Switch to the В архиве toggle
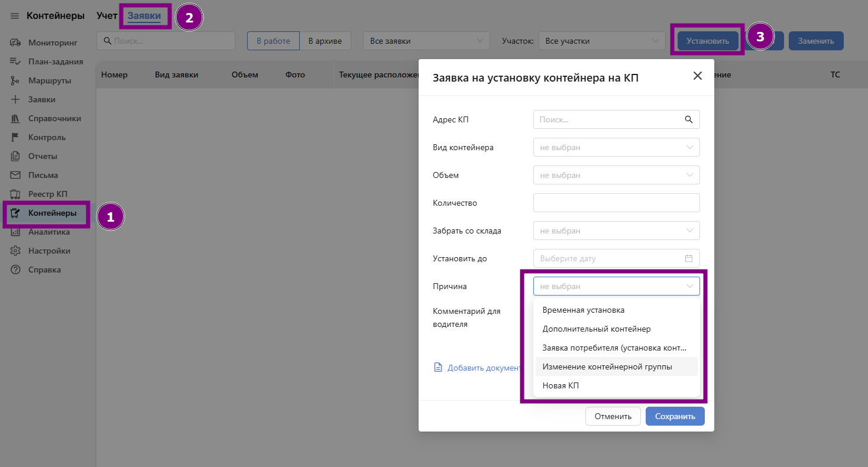The height and width of the screenshot is (467, 868). point(325,41)
